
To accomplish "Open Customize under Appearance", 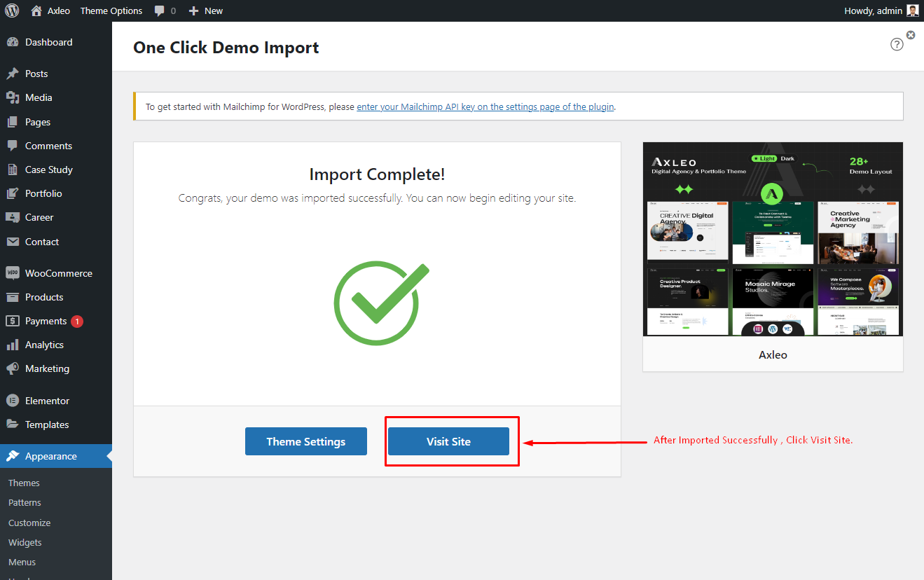I will (29, 523).
